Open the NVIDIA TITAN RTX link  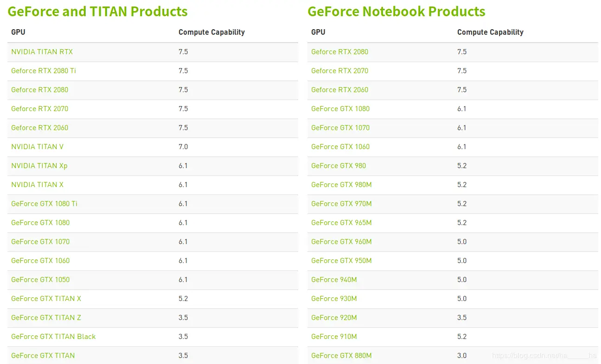pyautogui.click(x=42, y=52)
